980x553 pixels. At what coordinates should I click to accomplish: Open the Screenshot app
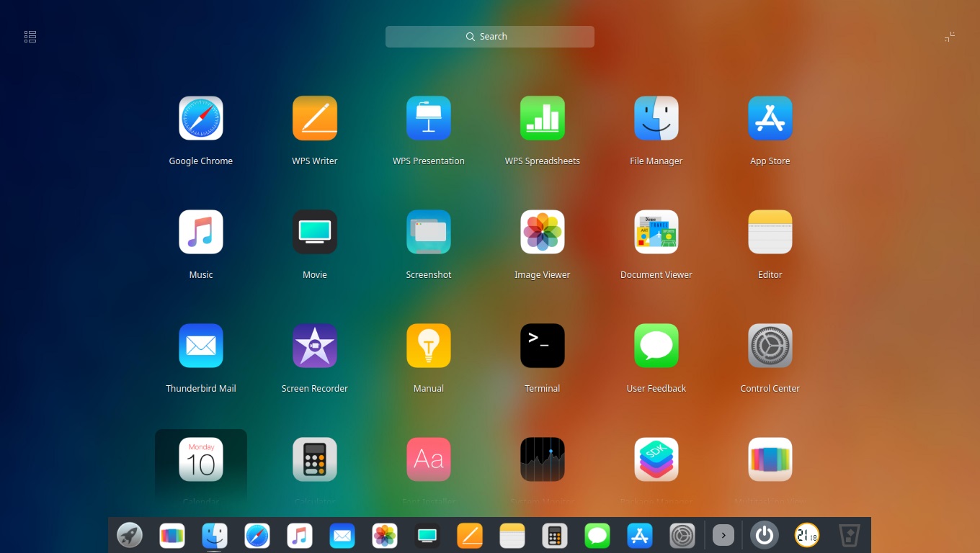point(429,232)
